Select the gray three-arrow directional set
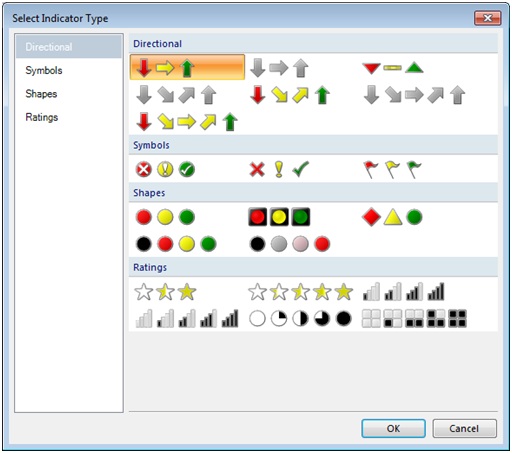 click(x=279, y=68)
